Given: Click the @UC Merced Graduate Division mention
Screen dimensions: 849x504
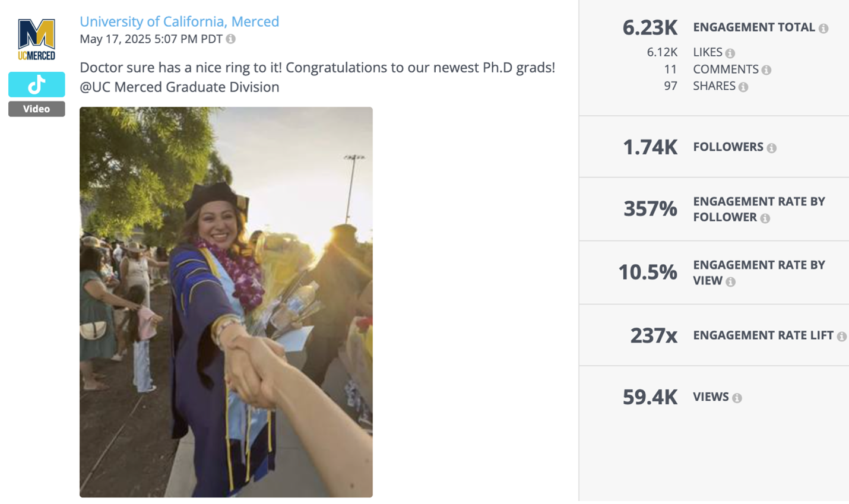Looking at the screenshot, I should tap(179, 87).
